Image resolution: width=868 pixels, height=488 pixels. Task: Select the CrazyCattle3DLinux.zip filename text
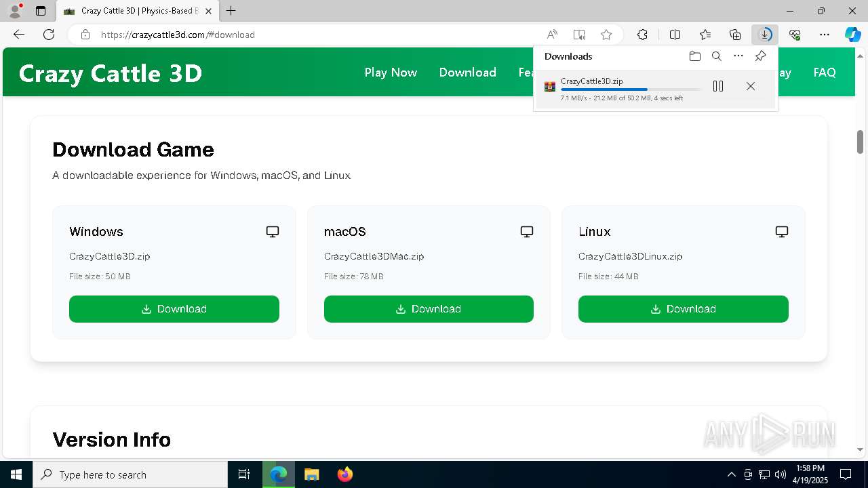pos(631,256)
